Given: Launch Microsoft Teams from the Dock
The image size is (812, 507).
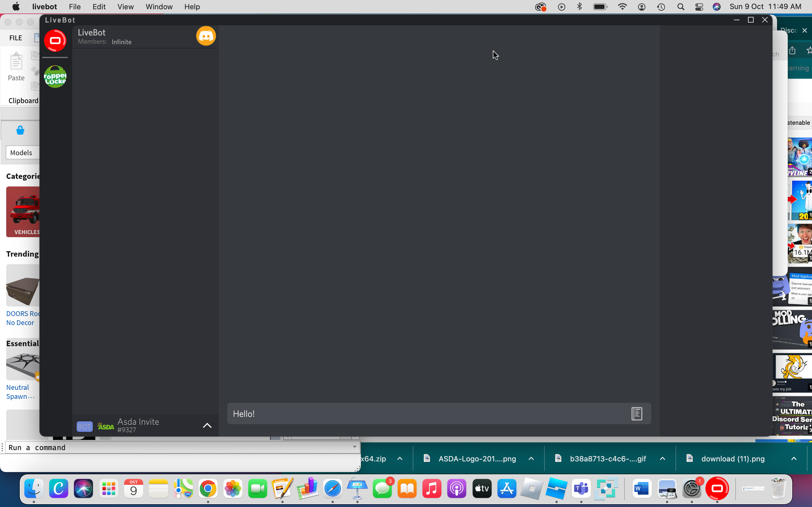Looking at the screenshot, I should (581, 489).
